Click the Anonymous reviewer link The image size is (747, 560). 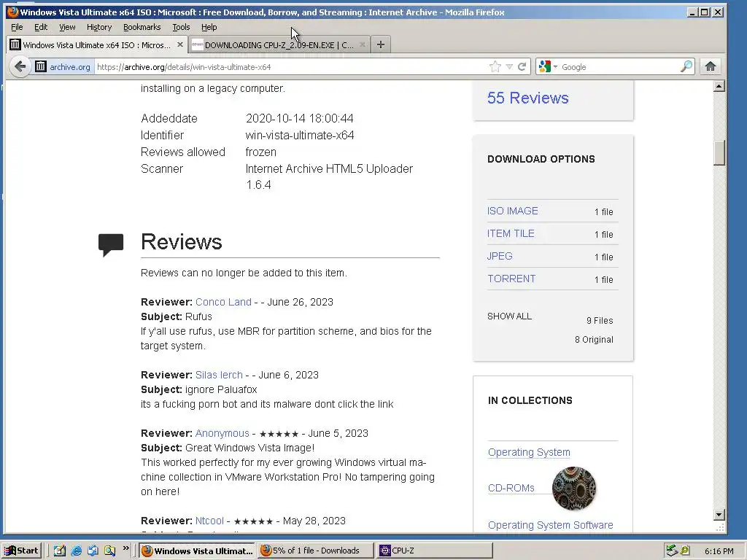(222, 433)
